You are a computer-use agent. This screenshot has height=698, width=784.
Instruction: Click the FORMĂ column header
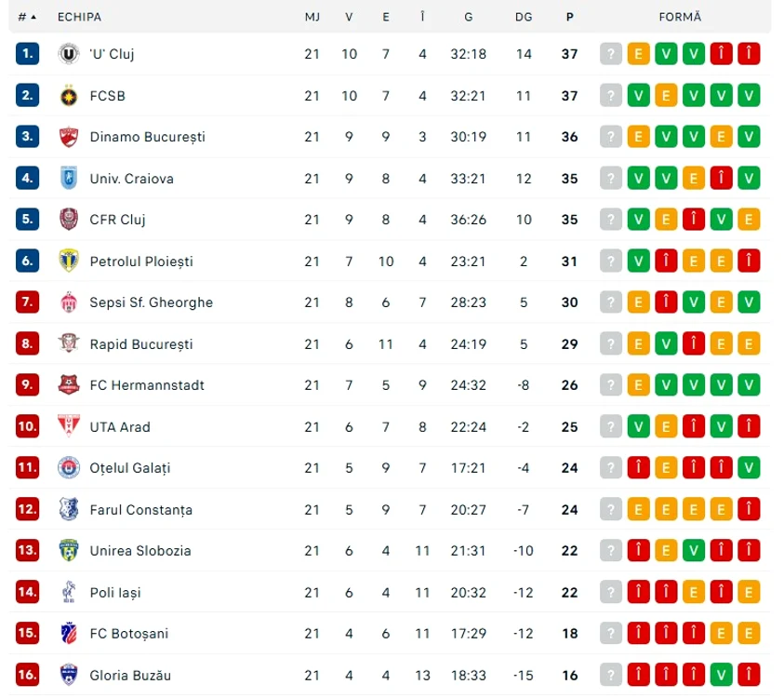coord(680,17)
